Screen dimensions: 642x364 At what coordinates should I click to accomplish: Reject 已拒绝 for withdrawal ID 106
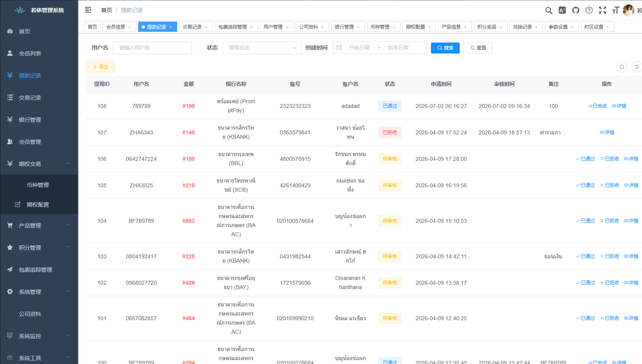point(610,159)
